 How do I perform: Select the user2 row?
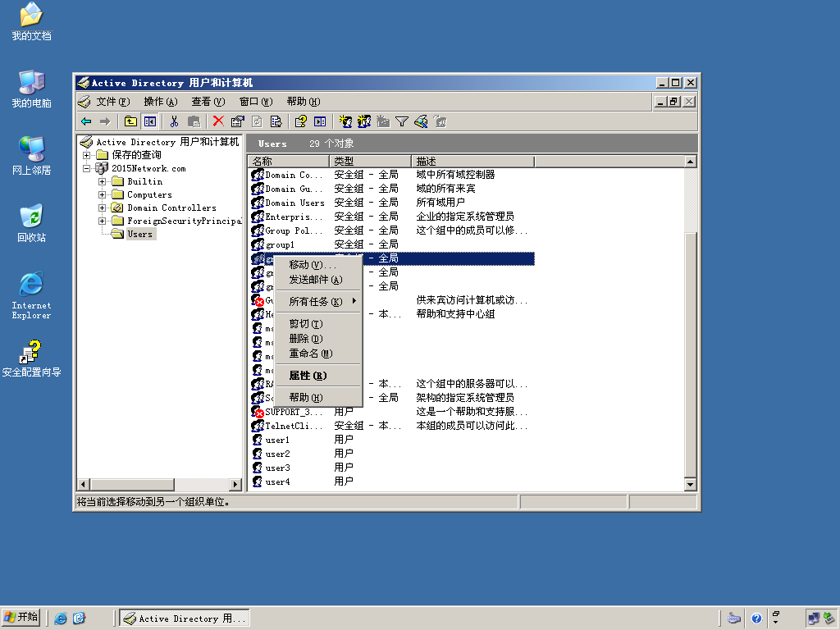pyautogui.click(x=392, y=454)
